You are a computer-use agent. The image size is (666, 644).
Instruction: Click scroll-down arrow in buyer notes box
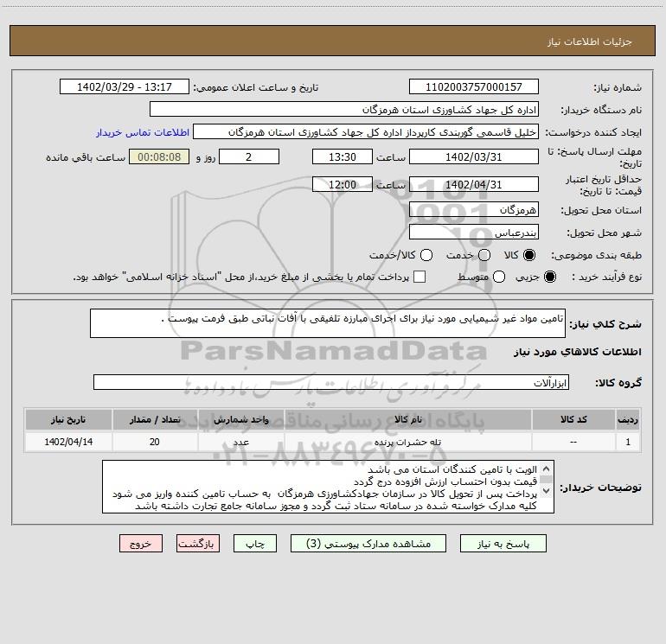coord(547,491)
